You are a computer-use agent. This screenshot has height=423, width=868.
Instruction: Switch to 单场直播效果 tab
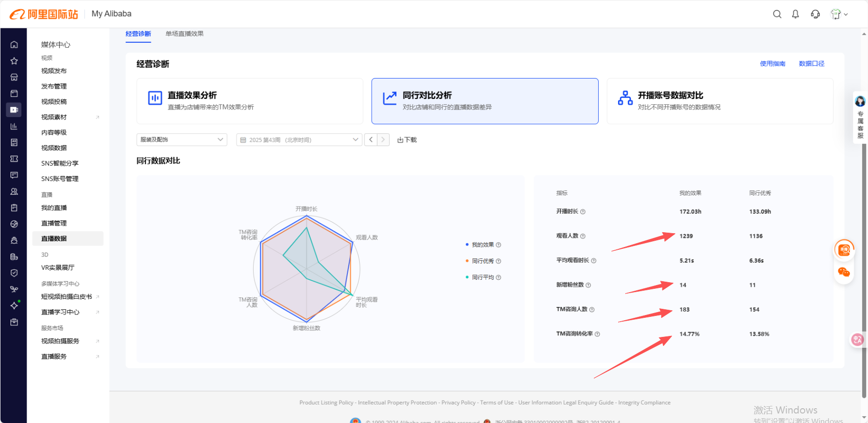tap(185, 34)
